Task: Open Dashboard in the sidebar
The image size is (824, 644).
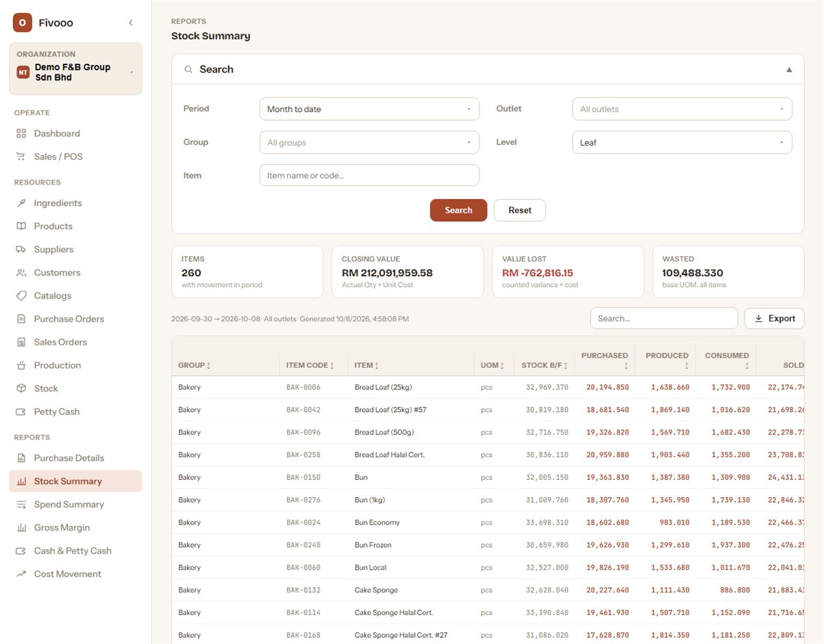Action: (x=76, y=133)
